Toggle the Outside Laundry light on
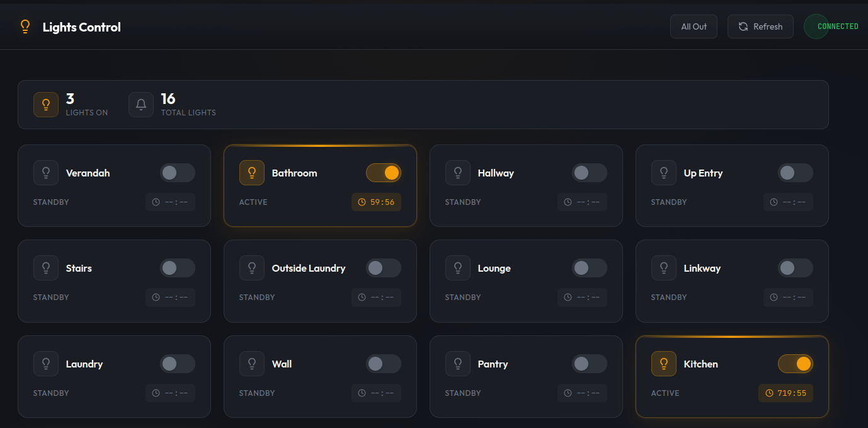This screenshot has height=428, width=868. pos(383,268)
